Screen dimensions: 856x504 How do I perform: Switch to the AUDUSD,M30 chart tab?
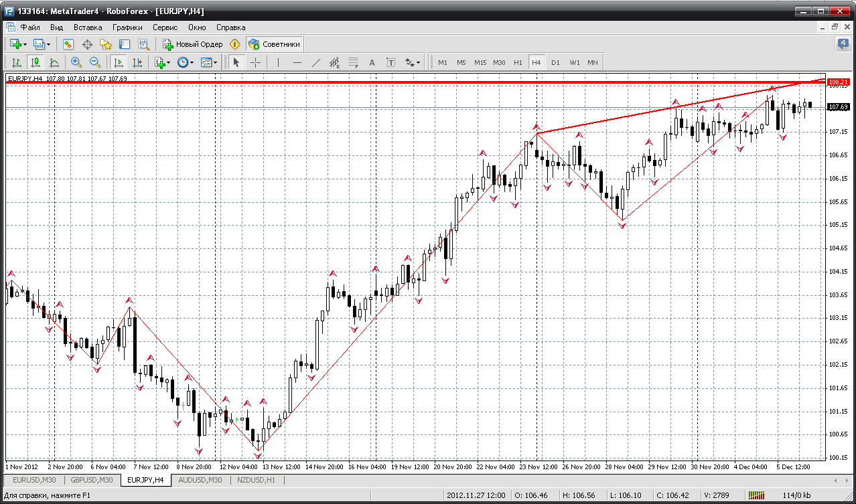click(x=200, y=480)
